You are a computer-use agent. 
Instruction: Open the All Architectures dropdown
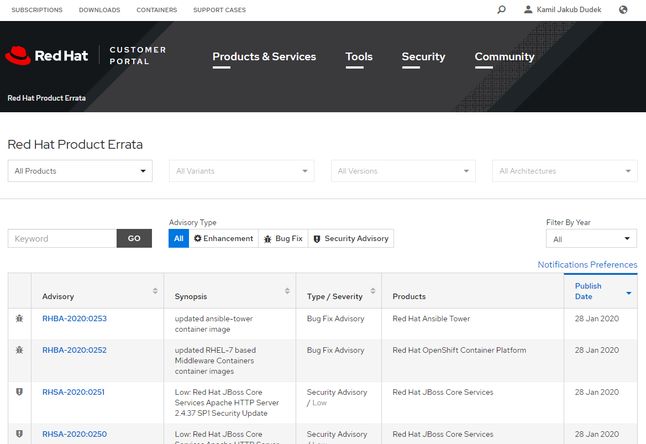(565, 171)
